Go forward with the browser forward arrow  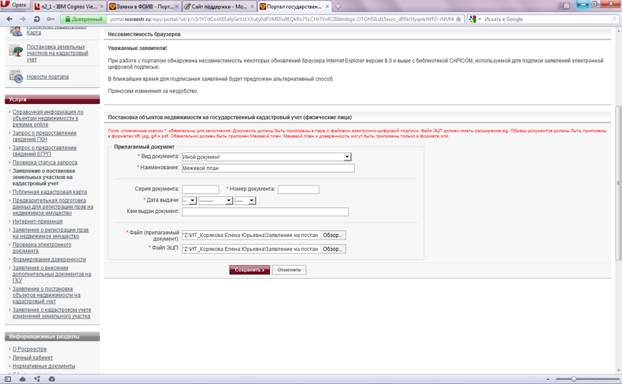23,19
